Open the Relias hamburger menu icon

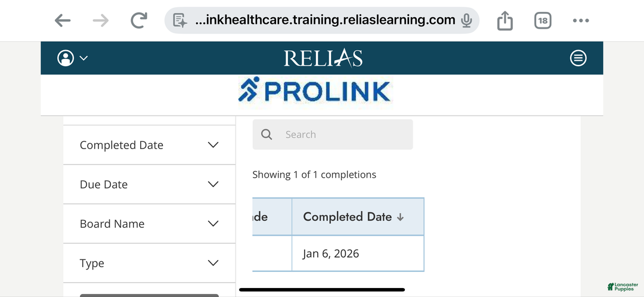(x=578, y=58)
